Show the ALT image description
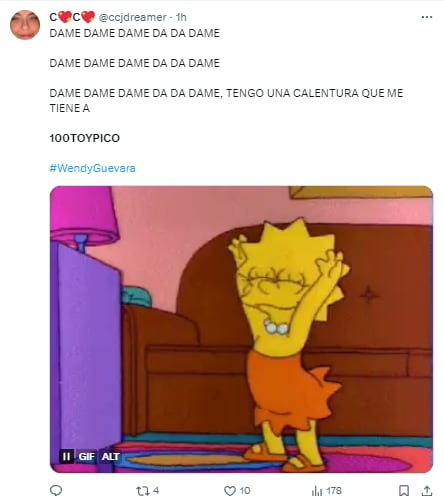The height and width of the screenshot is (496, 444). pyautogui.click(x=110, y=456)
